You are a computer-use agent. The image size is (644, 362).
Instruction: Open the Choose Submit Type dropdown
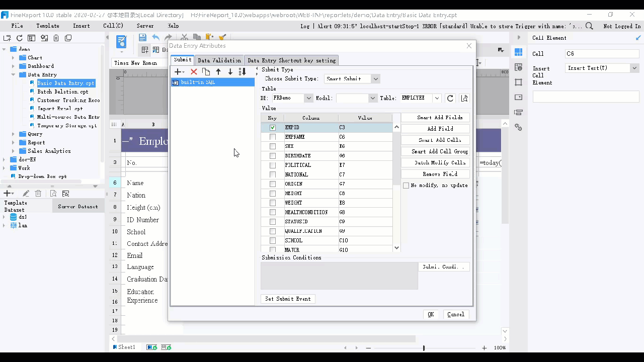click(375, 79)
